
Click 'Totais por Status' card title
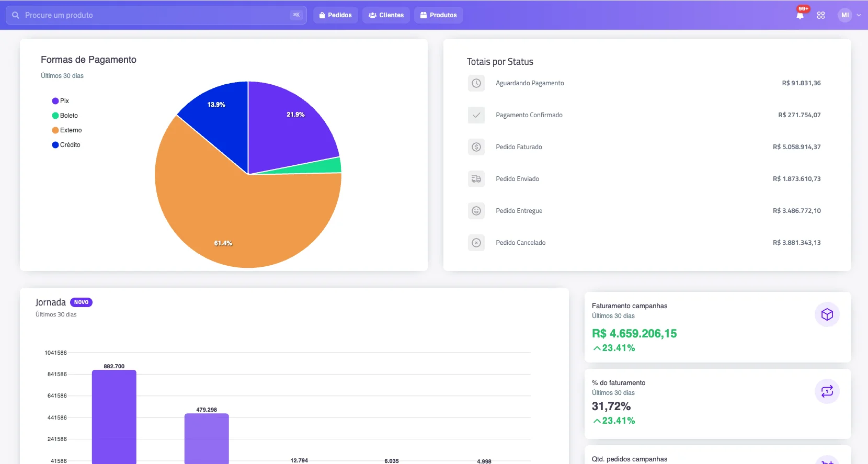pyautogui.click(x=500, y=62)
